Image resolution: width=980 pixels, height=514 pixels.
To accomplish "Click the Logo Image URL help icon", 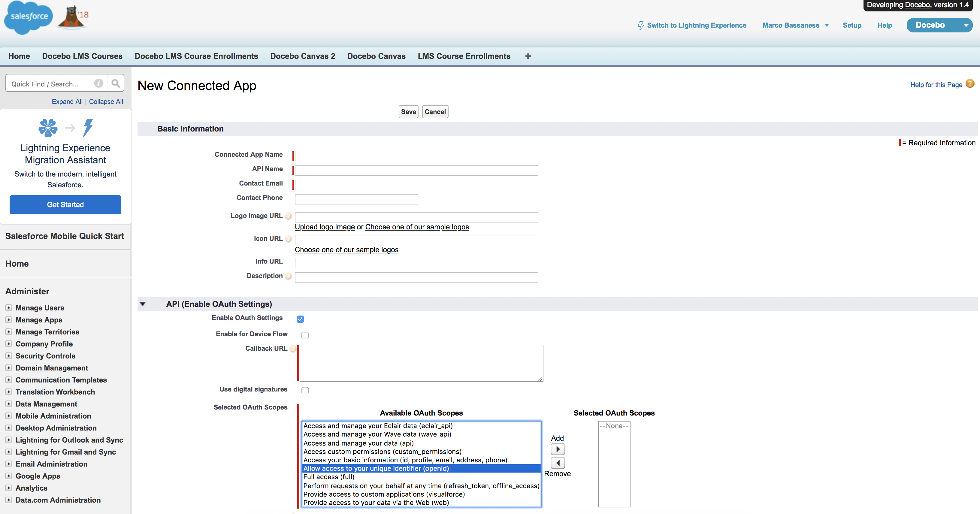I will (288, 216).
